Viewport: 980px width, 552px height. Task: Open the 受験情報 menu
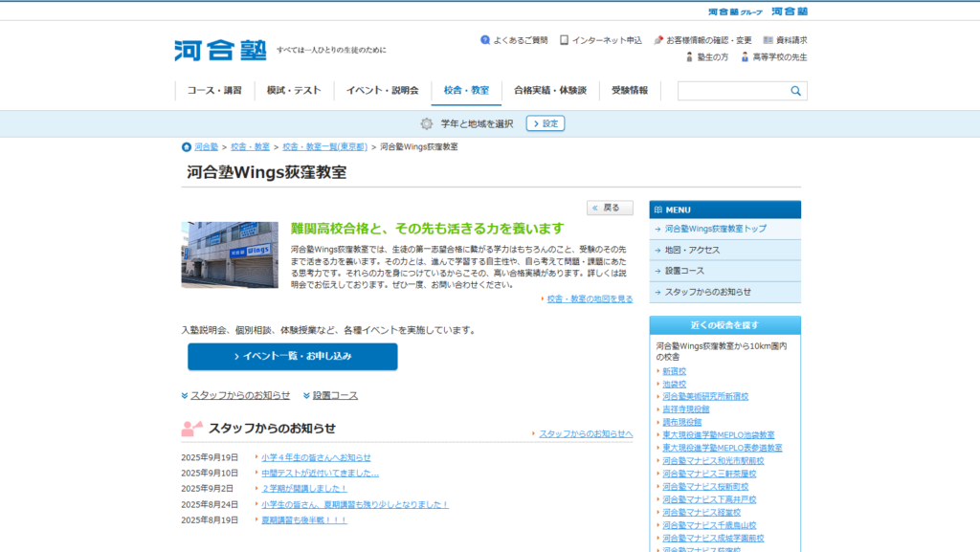pyautogui.click(x=630, y=91)
